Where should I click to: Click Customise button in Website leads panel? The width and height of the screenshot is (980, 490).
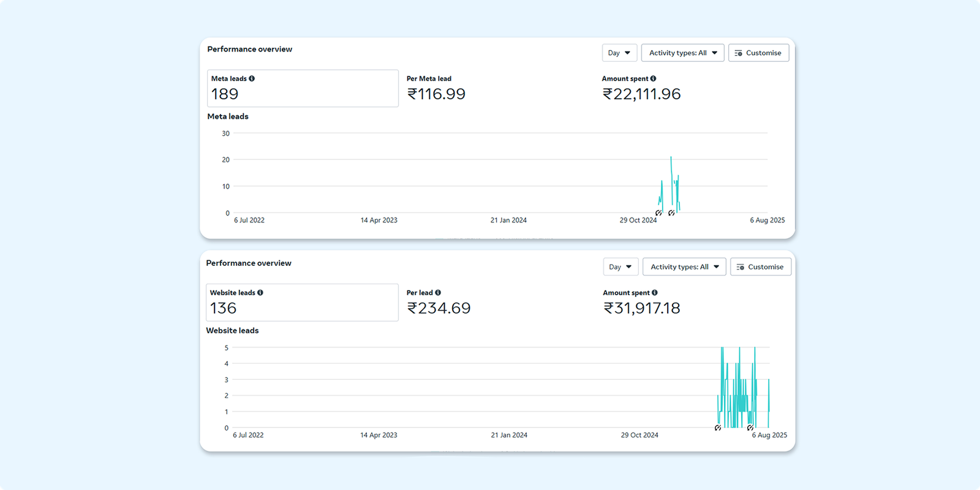[x=760, y=267]
